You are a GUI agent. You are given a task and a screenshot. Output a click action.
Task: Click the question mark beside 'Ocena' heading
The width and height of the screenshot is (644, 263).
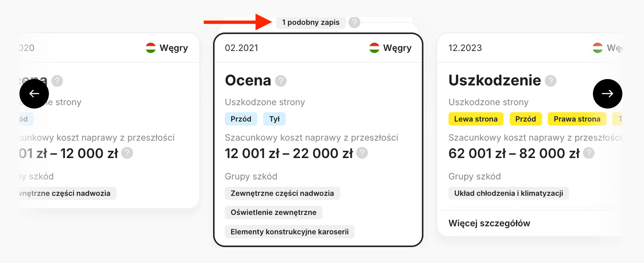(x=281, y=81)
